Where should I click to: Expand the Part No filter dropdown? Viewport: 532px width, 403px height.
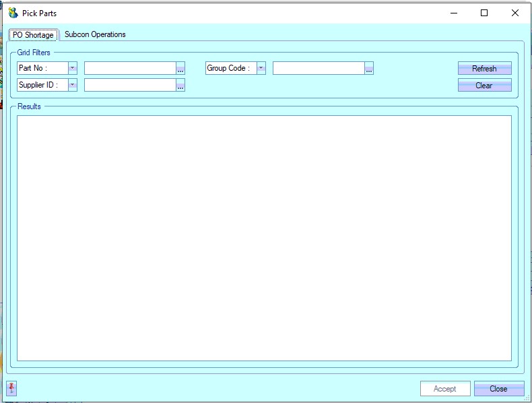pyautogui.click(x=73, y=69)
